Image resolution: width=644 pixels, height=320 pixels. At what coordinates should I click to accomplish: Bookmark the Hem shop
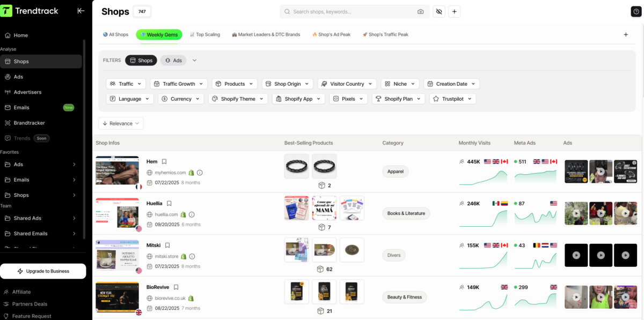tap(164, 161)
